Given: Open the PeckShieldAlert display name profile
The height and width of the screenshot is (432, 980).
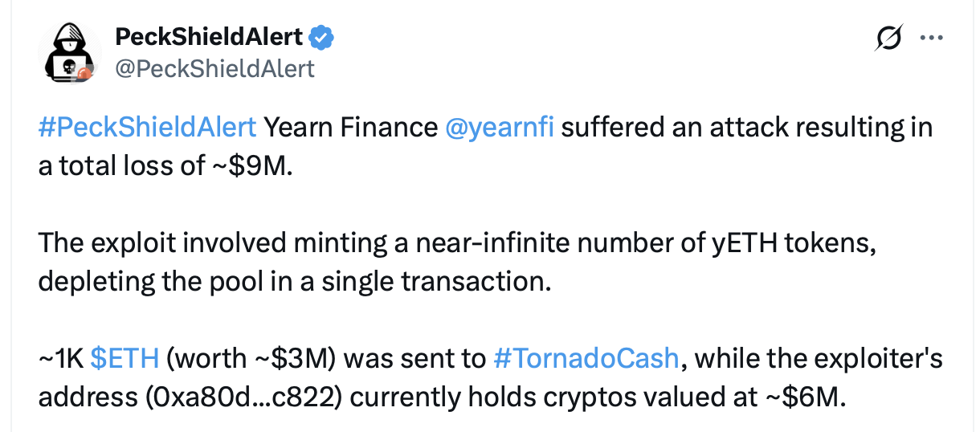Looking at the screenshot, I should [209, 36].
